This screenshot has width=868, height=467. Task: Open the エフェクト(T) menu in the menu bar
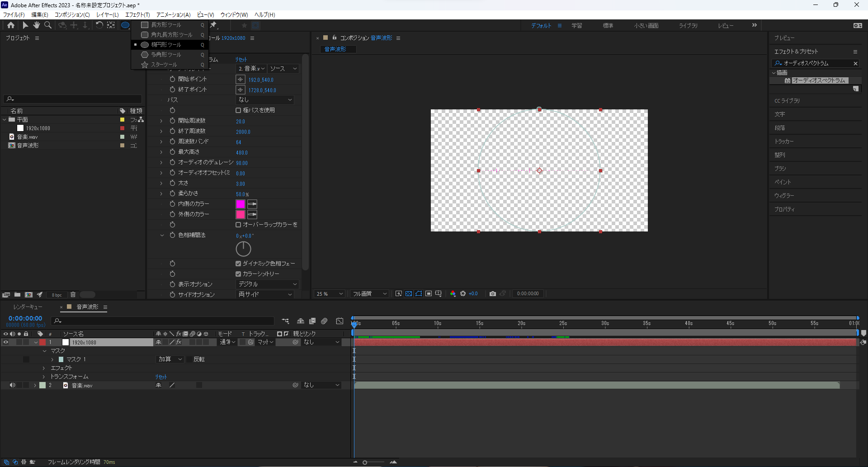click(x=137, y=15)
